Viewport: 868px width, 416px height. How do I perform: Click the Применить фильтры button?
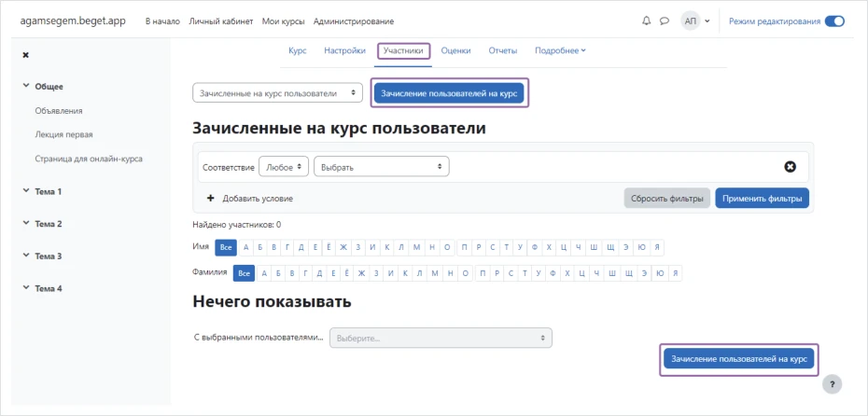point(763,198)
